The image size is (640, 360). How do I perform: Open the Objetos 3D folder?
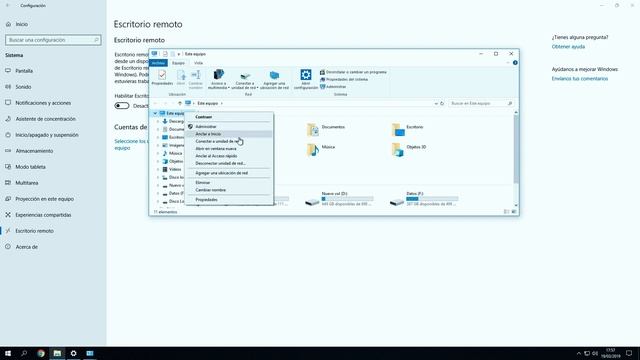pos(409,149)
